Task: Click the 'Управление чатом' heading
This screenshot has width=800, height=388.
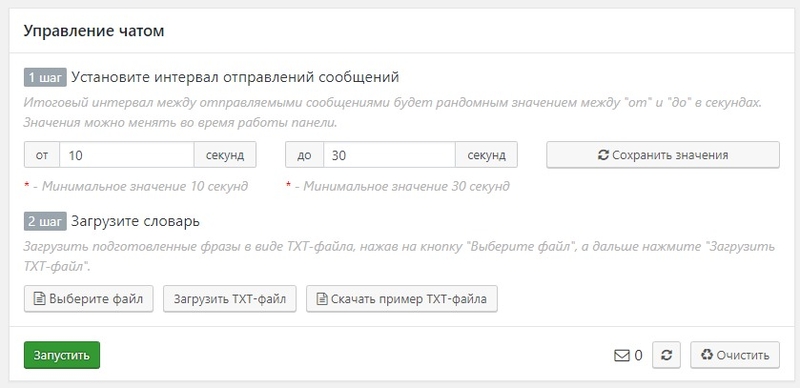Action: pyautogui.click(x=94, y=31)
